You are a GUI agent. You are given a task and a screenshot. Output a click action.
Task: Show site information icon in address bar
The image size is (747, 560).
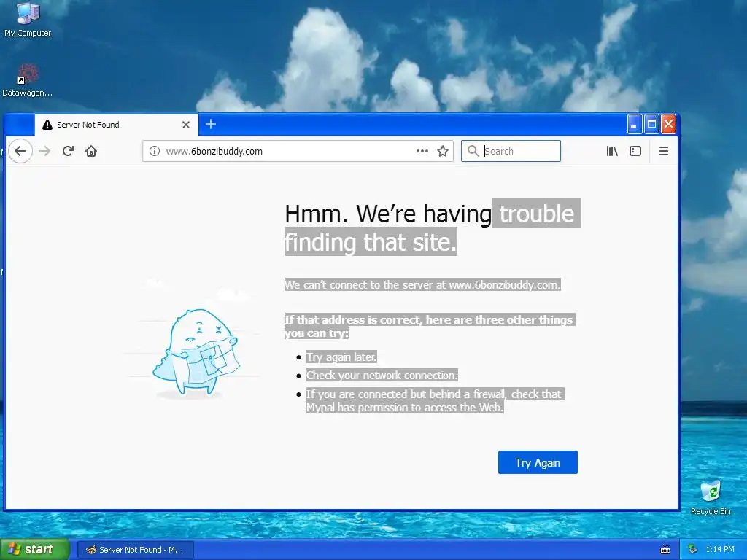pos(155,151)
